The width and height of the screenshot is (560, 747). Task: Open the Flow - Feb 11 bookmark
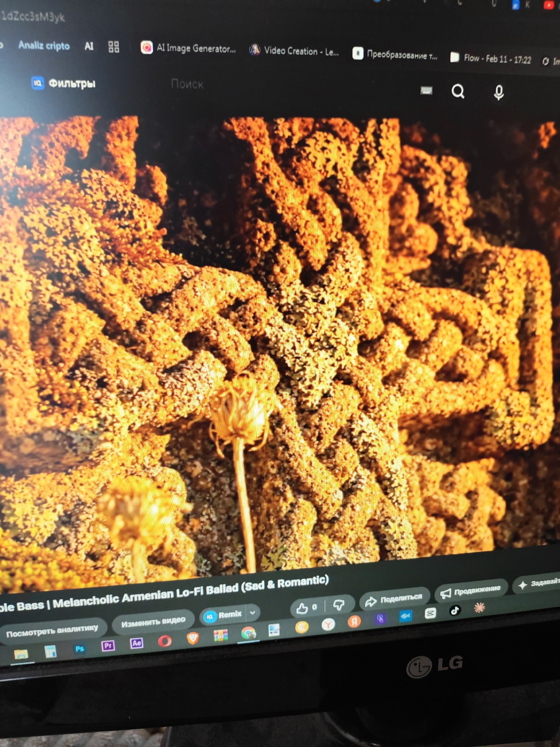point(491,58)
